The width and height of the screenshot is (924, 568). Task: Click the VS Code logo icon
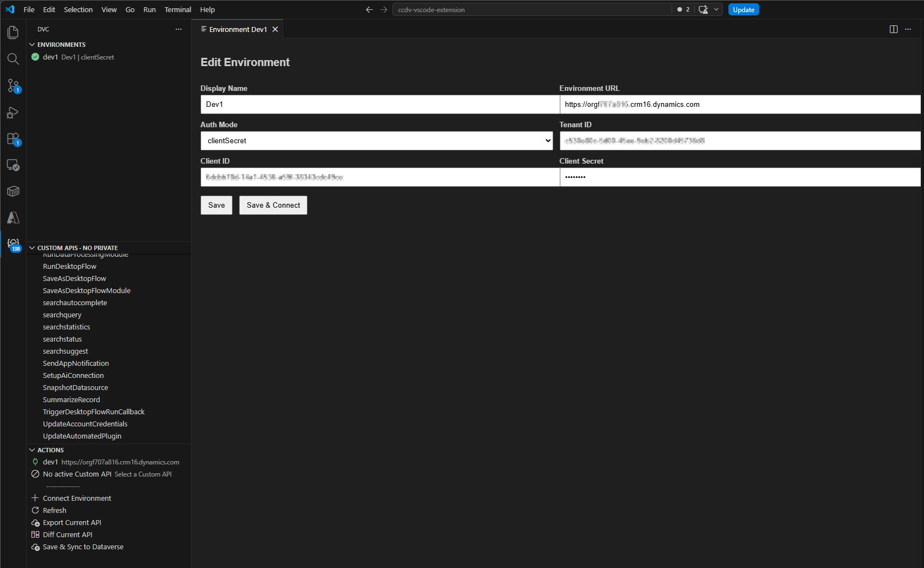[x=10, y=9]
